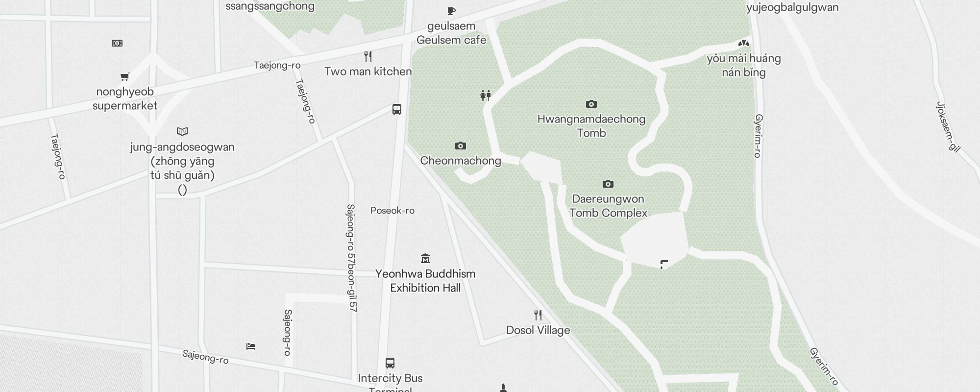Select the Intercity Bus Terminal bus icon

(390, 363)
